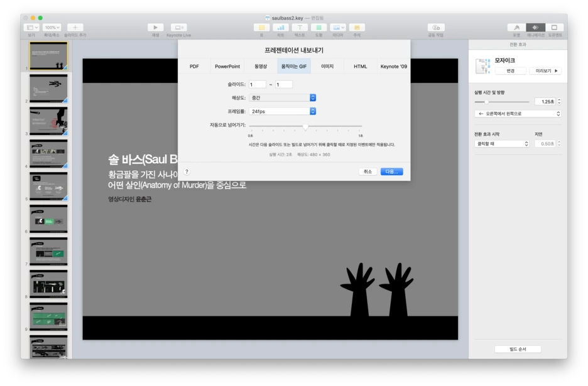The width and height of the screenshot is (588, 386).
Task: Open the 프레임률 24fps dropdown
Action: click(282, 111)
